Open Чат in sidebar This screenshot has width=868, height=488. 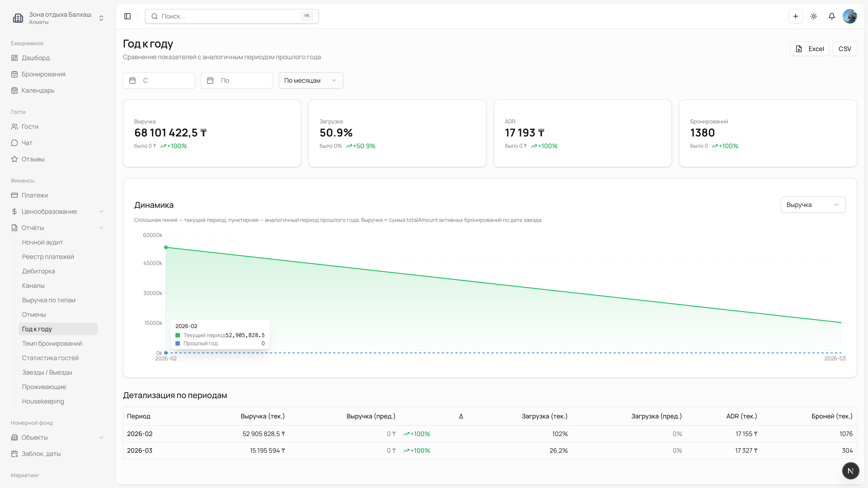pos(27,143)
